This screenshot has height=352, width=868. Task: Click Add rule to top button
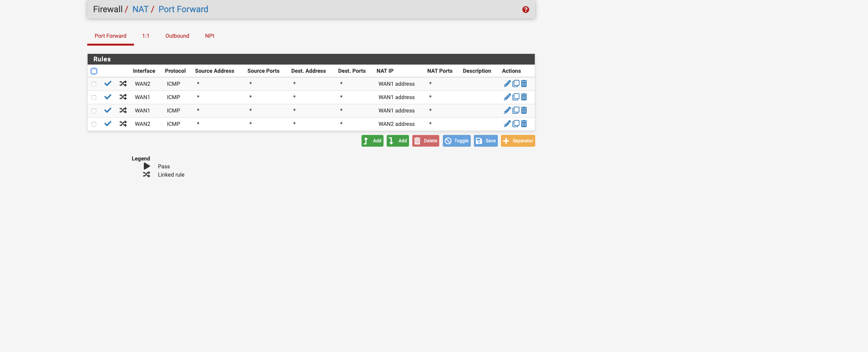[x=372, y=141]
